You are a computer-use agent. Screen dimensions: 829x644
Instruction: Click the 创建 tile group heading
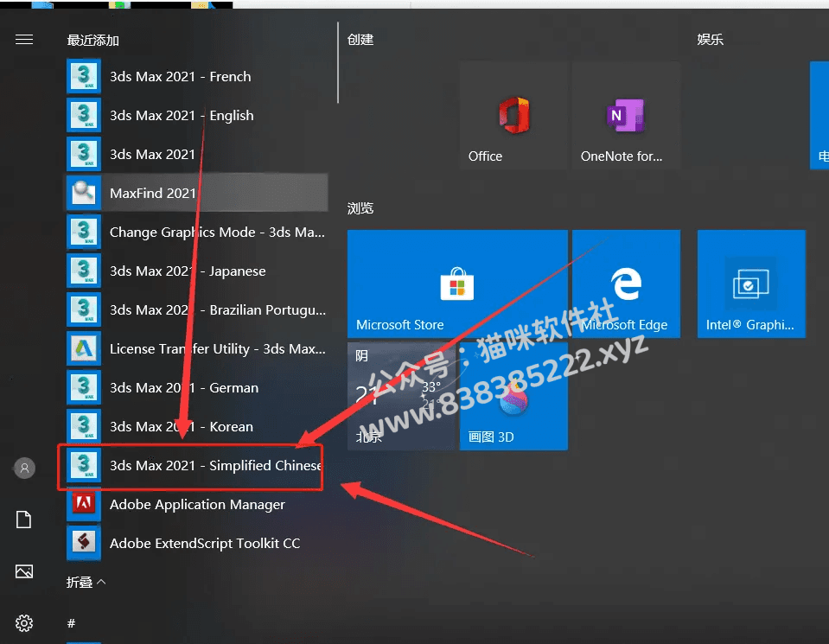(x=360, y=40)
